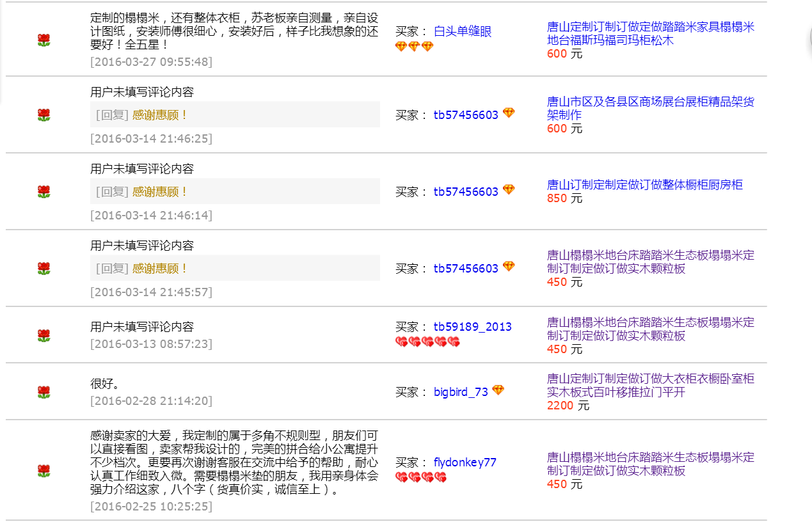
Task: Open product 唐山定制榻榻米地台福斯玛柜松木
Action: pos(651,34)
